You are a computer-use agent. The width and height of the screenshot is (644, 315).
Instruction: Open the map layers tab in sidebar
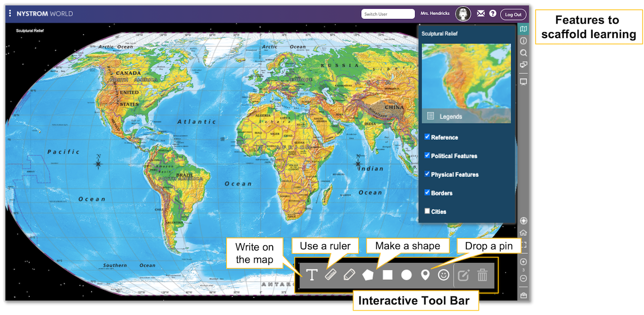click(523, 29)
